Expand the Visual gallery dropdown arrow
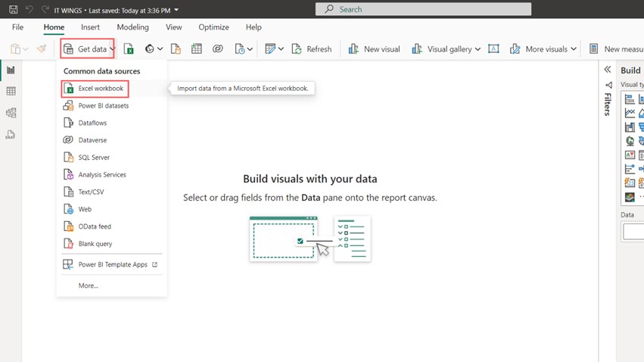This screenshot has width=644, height=362. pos(478,49)
